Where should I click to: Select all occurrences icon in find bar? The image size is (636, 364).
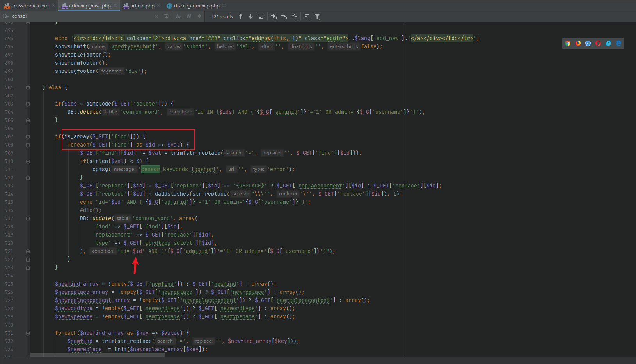pyautogui.click(x=295, y=16)
